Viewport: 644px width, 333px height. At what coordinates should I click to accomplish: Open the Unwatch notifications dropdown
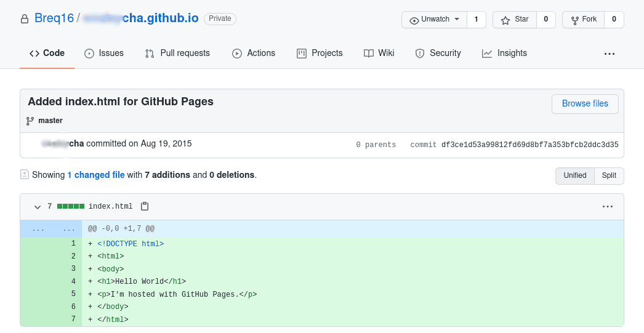click(x=435, y=20)
